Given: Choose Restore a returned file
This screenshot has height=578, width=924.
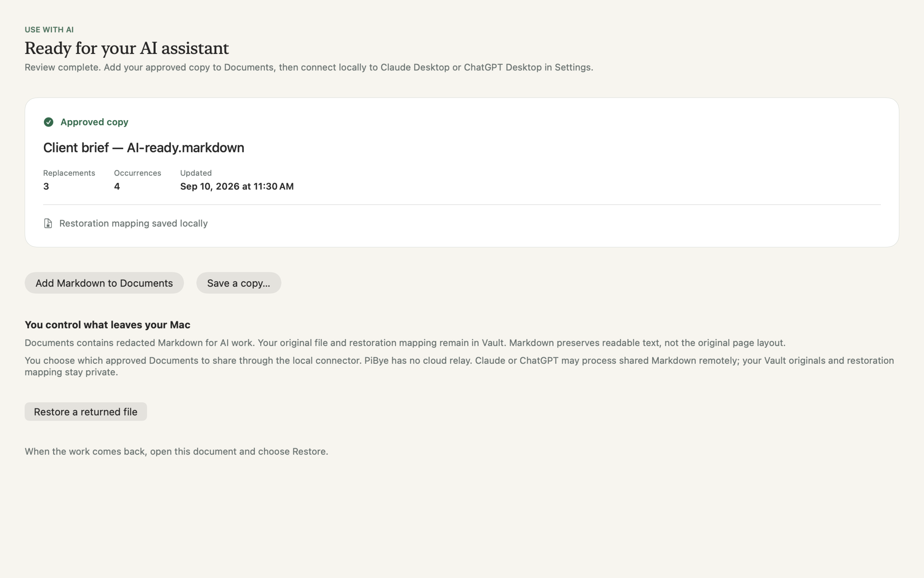Looking at the screenshot, I should (86, 412).
